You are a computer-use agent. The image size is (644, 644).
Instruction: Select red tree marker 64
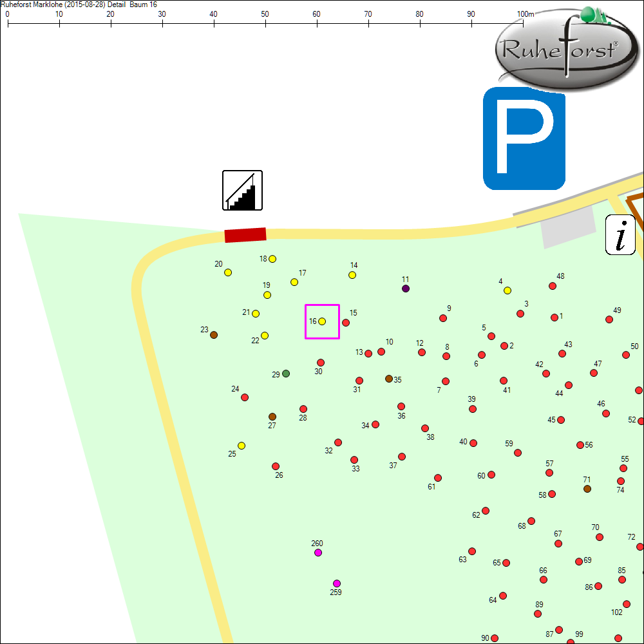[x=503, y=596]
